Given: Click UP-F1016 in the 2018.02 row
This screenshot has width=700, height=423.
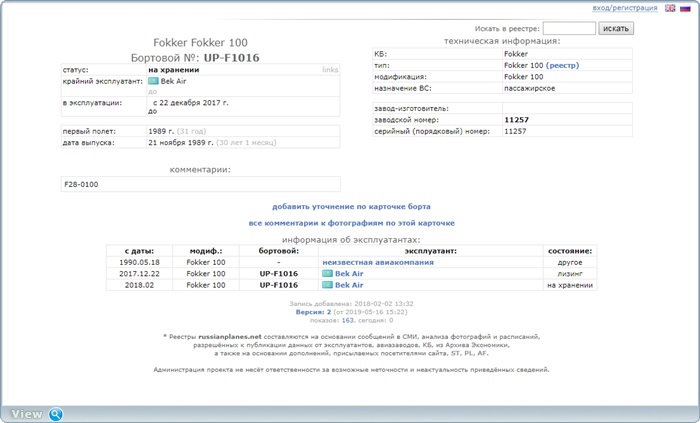Looking at the screenshot, I should (279, 285).
